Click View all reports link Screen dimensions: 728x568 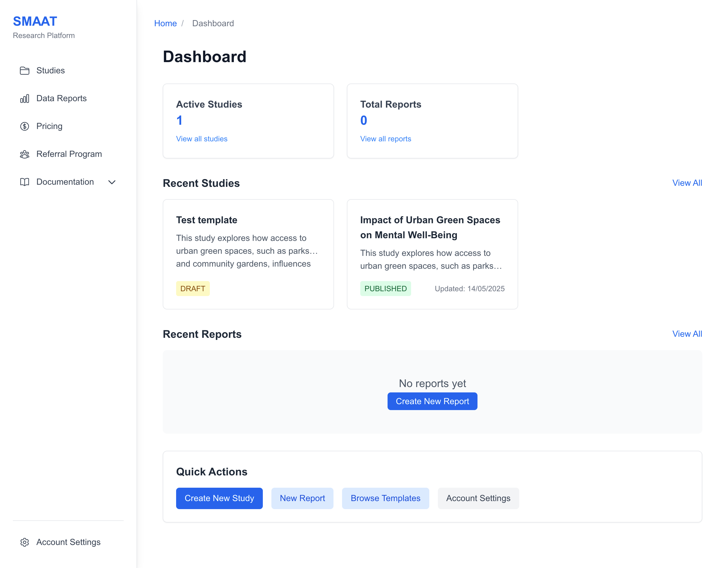tap(385, 139)
